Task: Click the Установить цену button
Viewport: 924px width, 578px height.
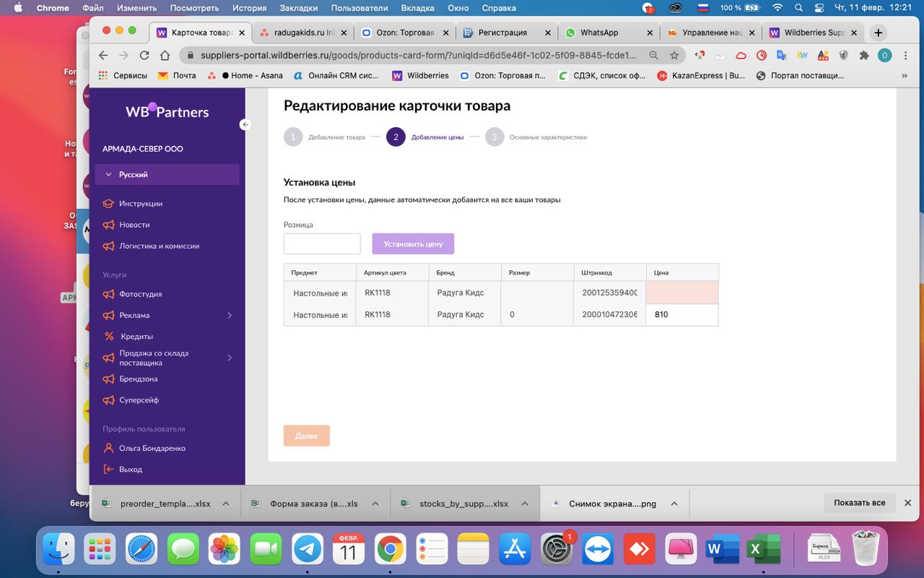Action: click(413, 243)
